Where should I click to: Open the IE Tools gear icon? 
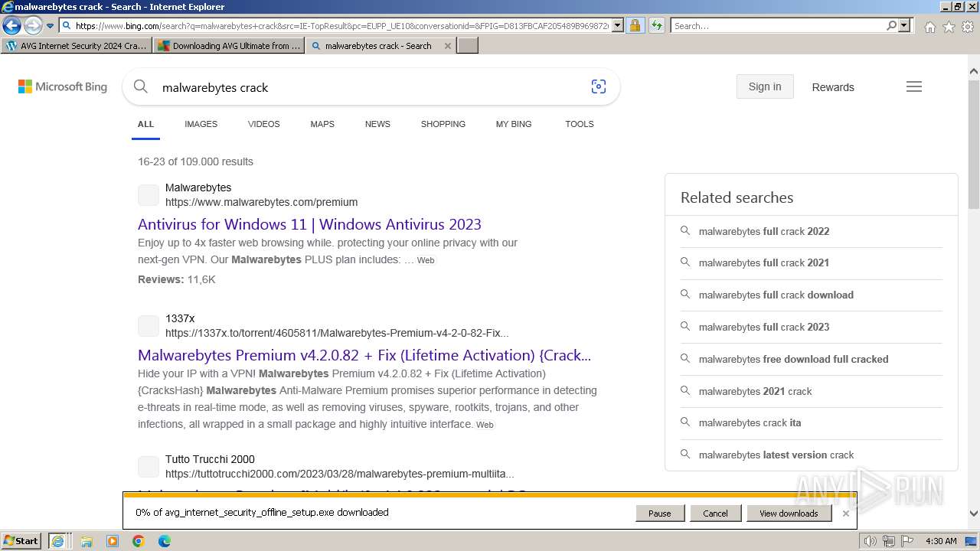968,27
